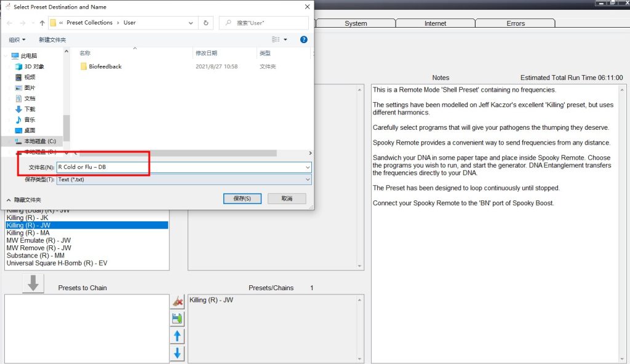Expand the file name history dropdown

tap(307, 167)
